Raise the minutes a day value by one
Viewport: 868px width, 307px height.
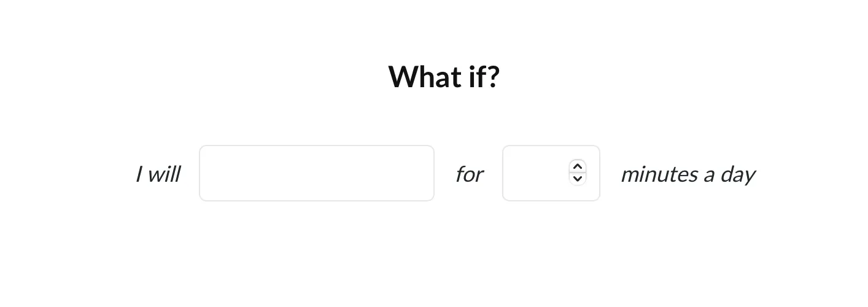tap(577, 167)
